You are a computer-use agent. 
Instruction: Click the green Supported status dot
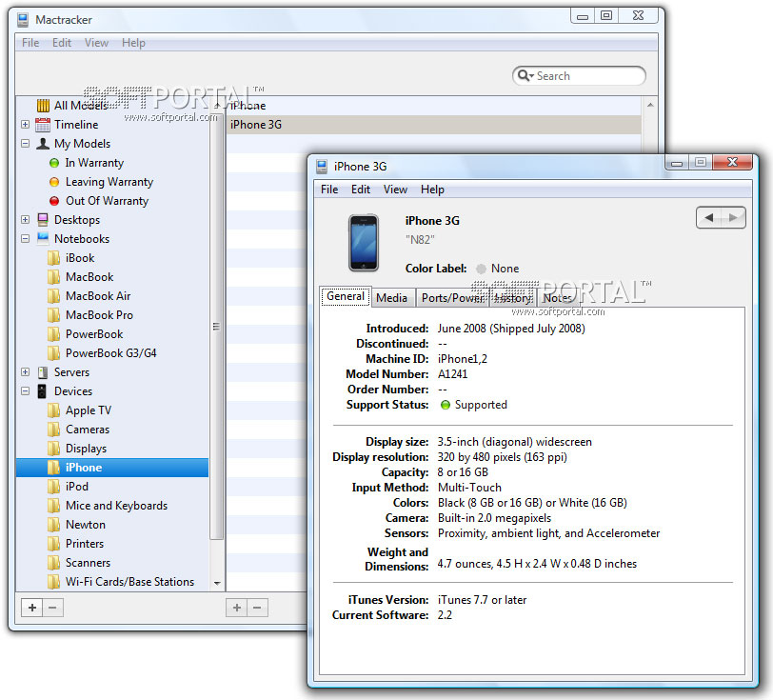(x=446, y=405)
